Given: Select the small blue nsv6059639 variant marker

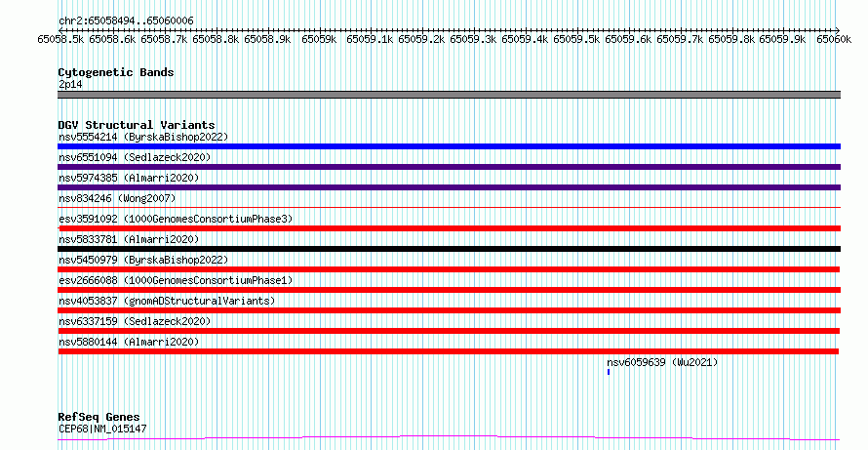Looking at the screenshot, I should tap(609, 372).
